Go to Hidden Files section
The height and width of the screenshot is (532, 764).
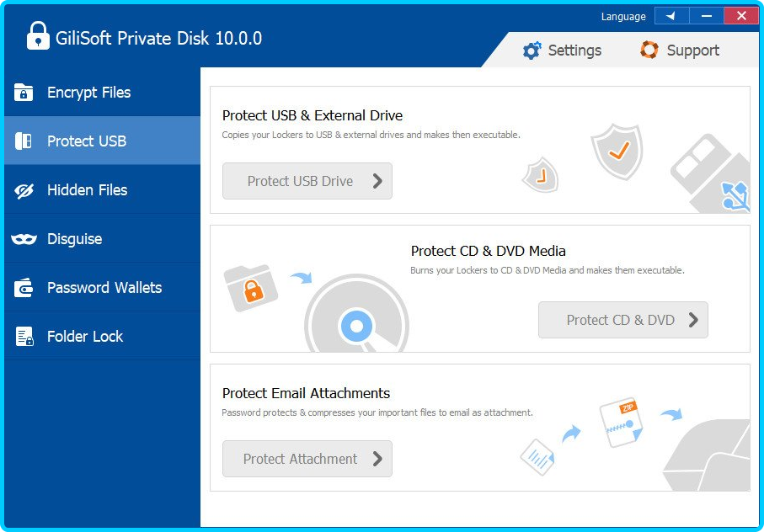click(102, 190)
